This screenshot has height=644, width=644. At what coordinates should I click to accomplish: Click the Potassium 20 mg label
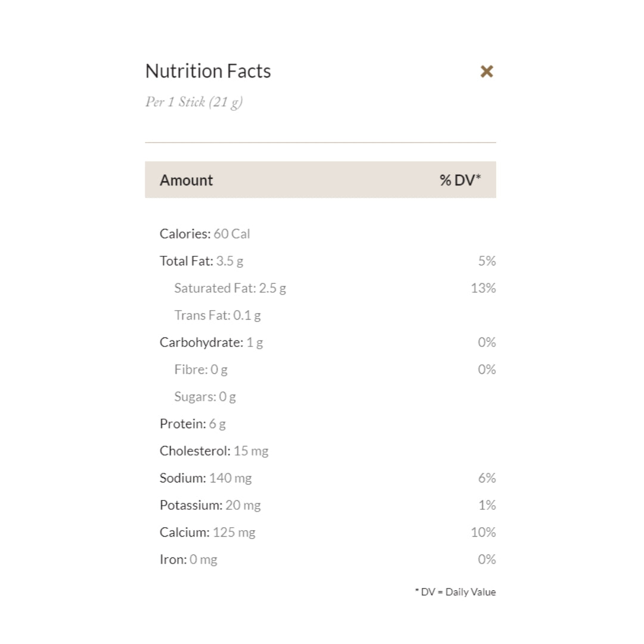pos(210,505)
